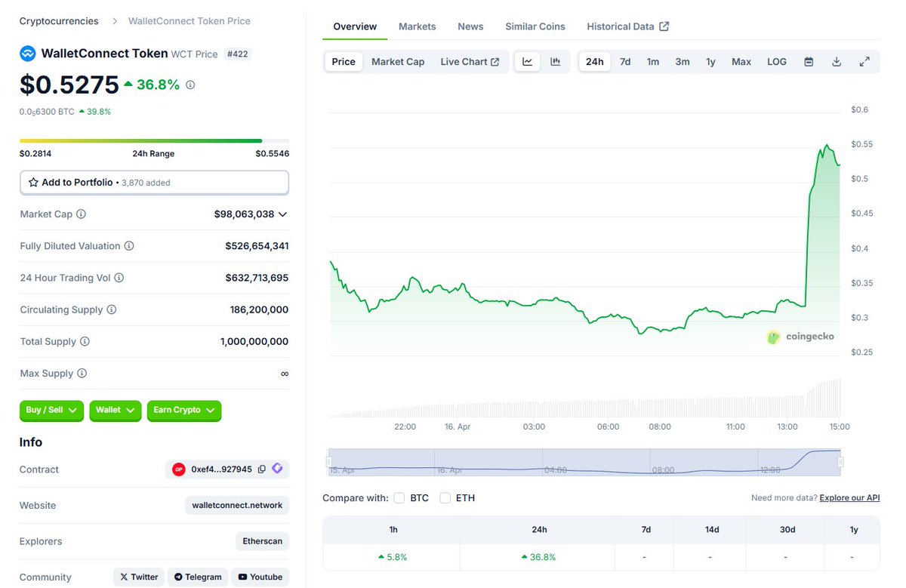Select the 1y chart timeframe button
906x588 pixels.
[710, 62]
